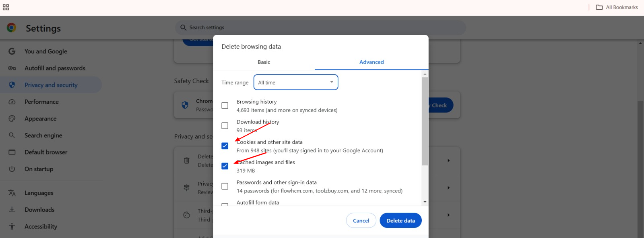Check Passwords and other sign-in data
644x238 pixels.
[x=225, y=187]
